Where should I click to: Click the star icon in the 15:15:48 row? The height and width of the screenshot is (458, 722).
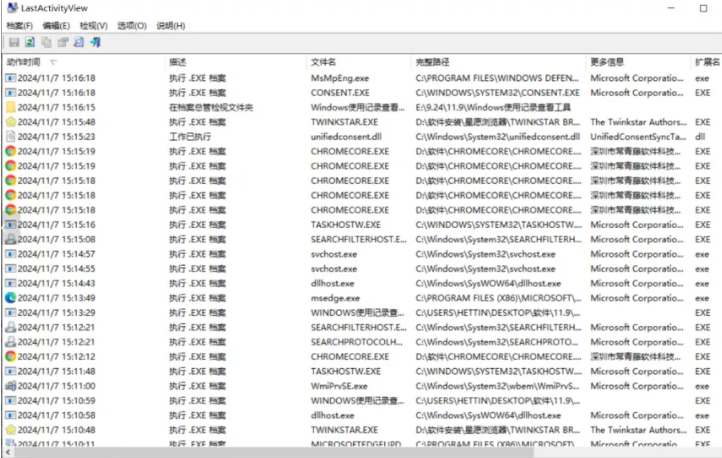(x=10, y=122)
